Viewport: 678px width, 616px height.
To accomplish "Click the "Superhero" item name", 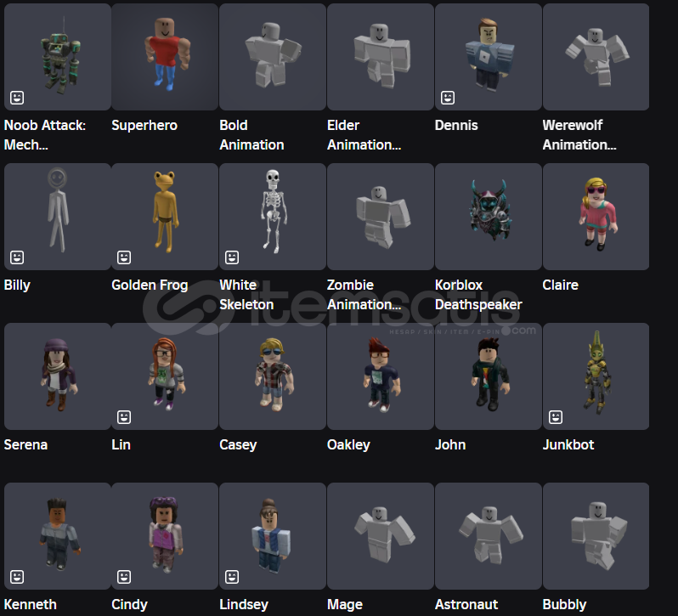I will point(144,126).
